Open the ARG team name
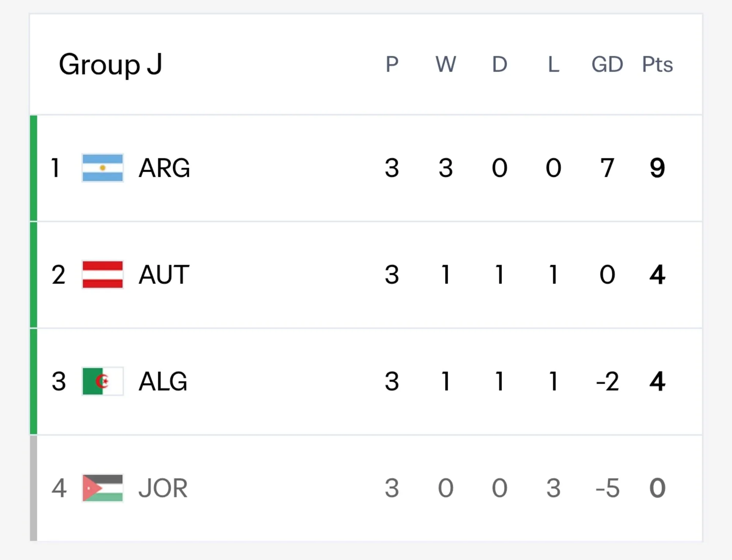This screenshot has height=560, width=732. [164, 168]
